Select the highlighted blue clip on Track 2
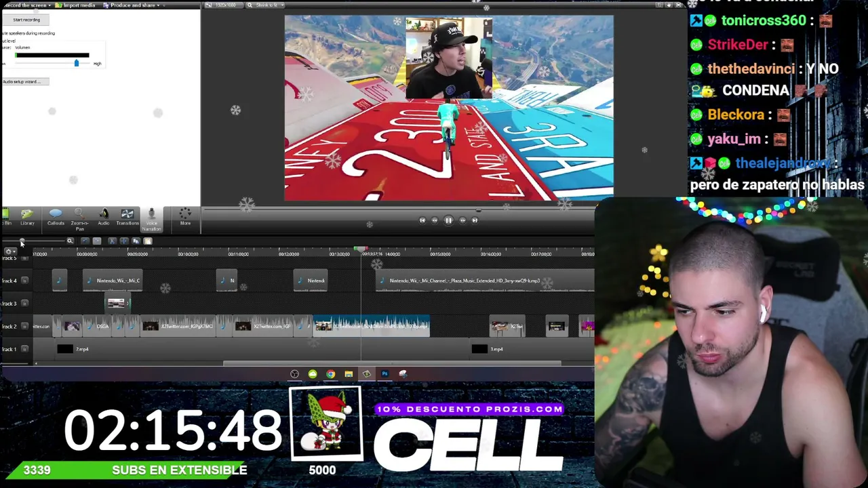Image resolution: width=868 pixels, height=488 pixels. tap(371, 327)
